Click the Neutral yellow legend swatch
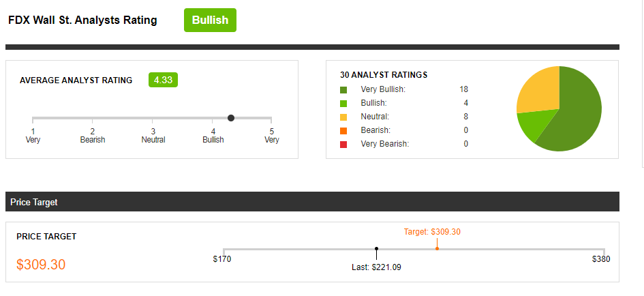 coord(343,117)
